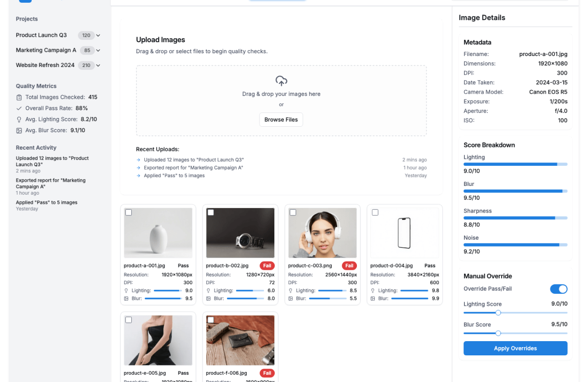
Task: Open the Fail badge on product-b-002.jpg
Action: pos(267,265)
